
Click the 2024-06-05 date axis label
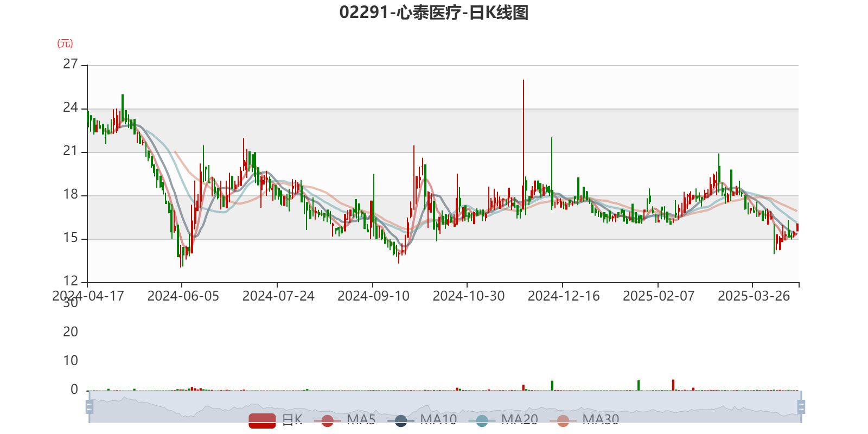[x=183, y=296]
